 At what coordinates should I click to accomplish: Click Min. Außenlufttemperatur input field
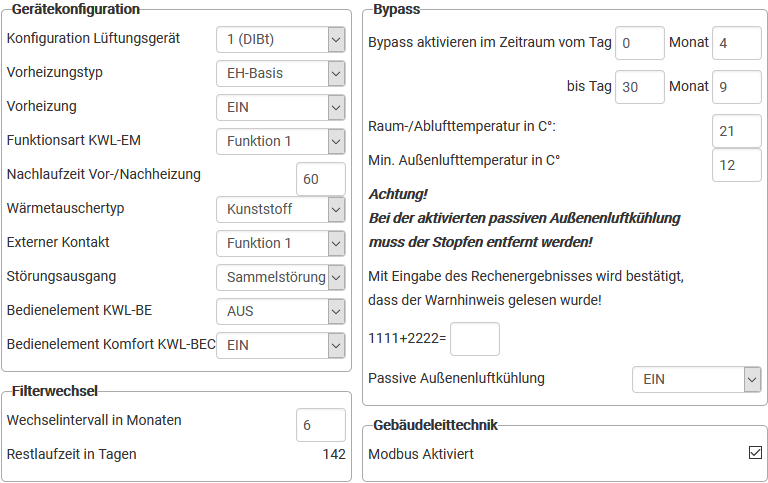[737, 164]
